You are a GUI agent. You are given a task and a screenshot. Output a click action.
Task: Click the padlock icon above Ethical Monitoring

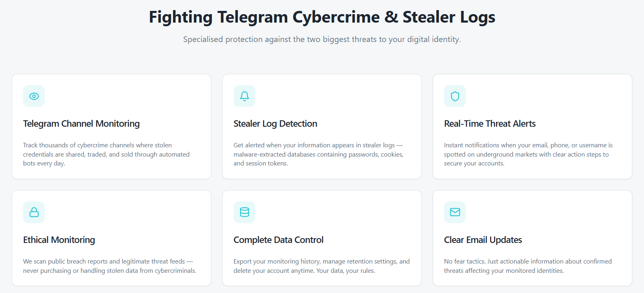click(x=34, y=212)
